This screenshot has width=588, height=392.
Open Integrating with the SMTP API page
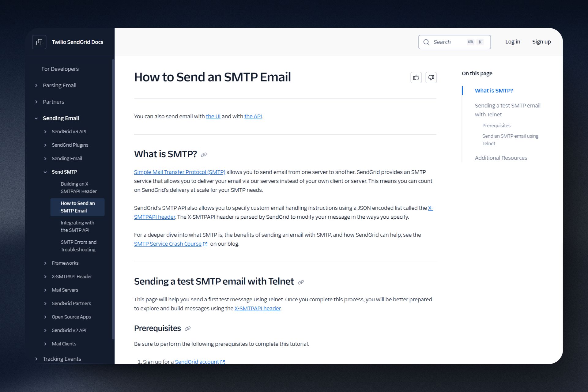point(77,226)
